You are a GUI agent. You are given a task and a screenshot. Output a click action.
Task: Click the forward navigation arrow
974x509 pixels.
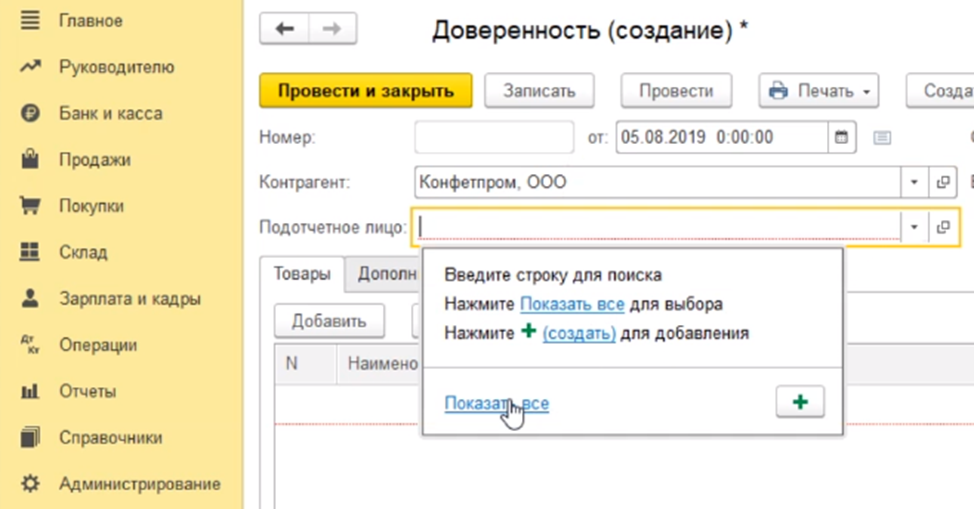tap(333, 30)
